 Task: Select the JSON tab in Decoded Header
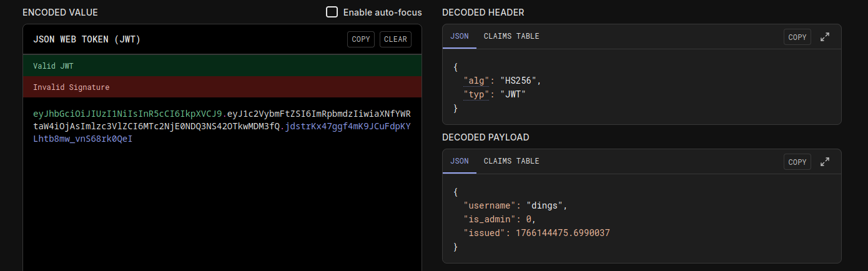click(x=459, y=36)
